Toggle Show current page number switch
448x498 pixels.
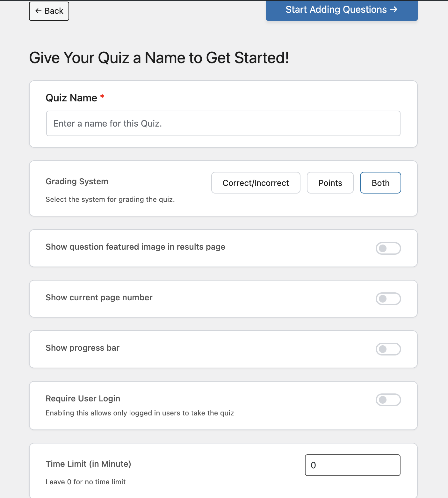point(388,299)
